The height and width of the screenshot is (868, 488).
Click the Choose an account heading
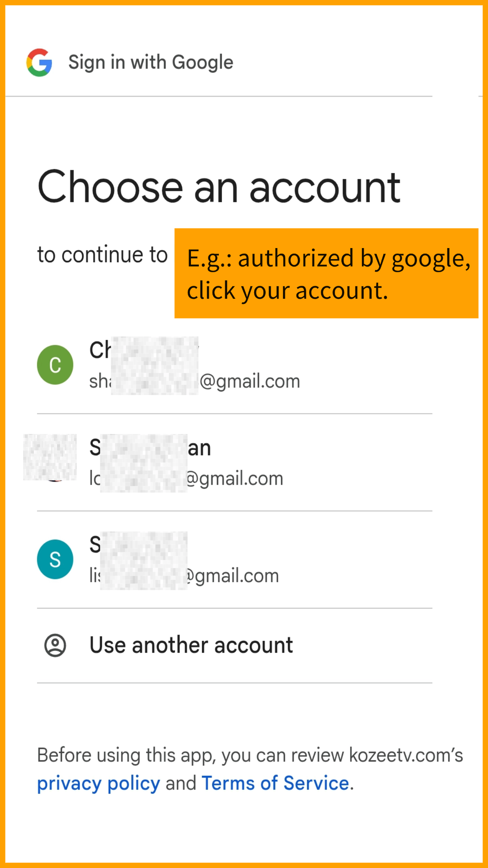[219, 188]
